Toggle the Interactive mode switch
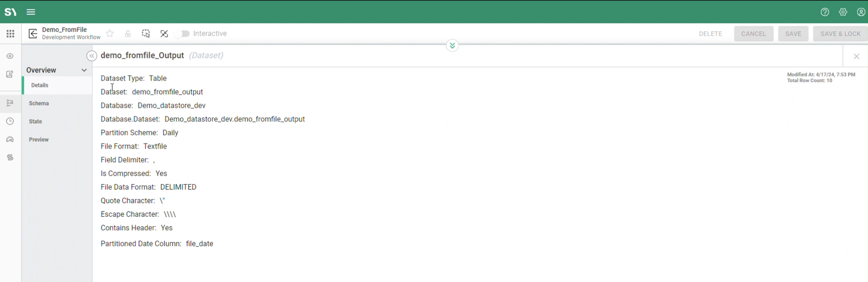The width and height of the screenshot is (868, 282). point(182,34)
